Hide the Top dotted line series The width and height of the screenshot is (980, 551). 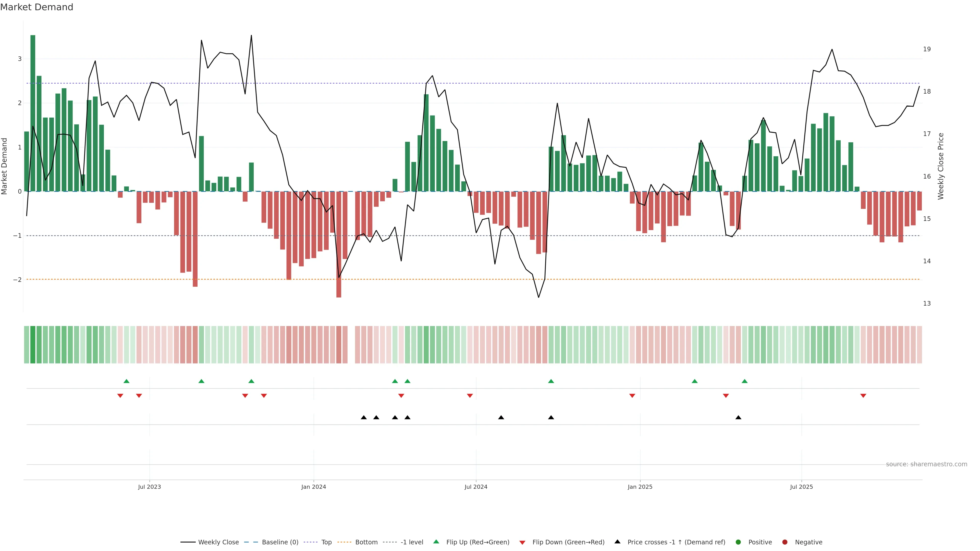click(326, 542)
